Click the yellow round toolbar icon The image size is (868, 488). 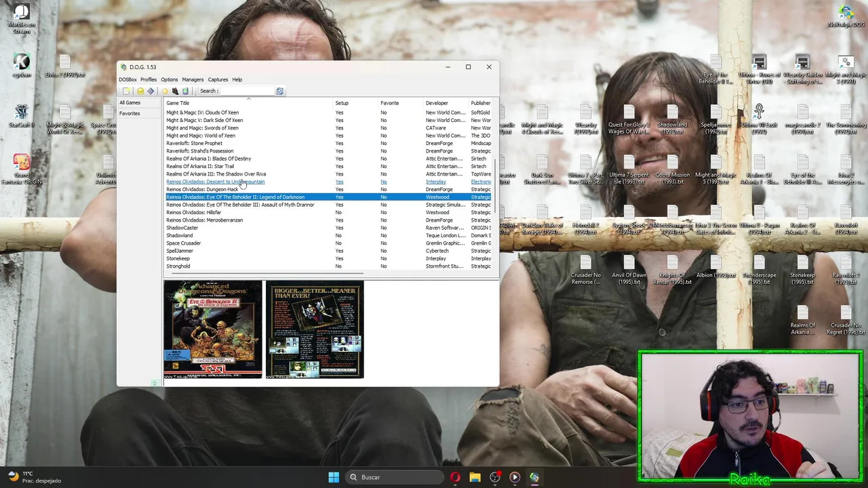[140, 91]
